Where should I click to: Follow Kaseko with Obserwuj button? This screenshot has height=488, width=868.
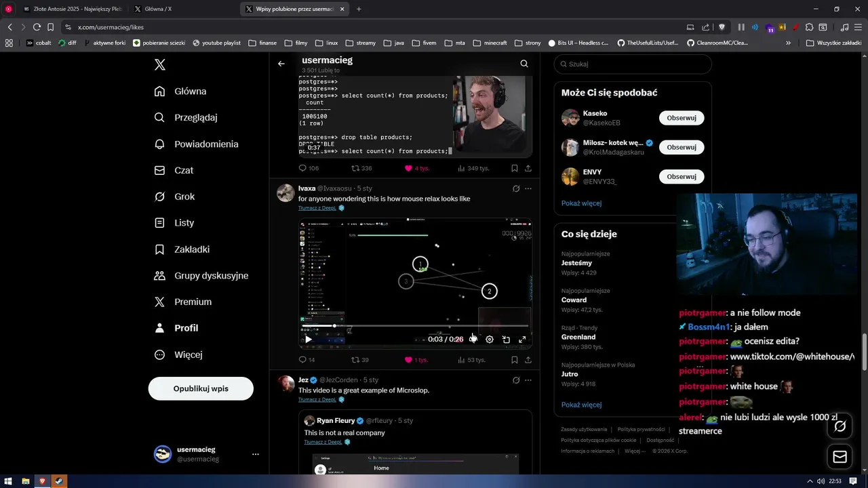pos(682,118)
